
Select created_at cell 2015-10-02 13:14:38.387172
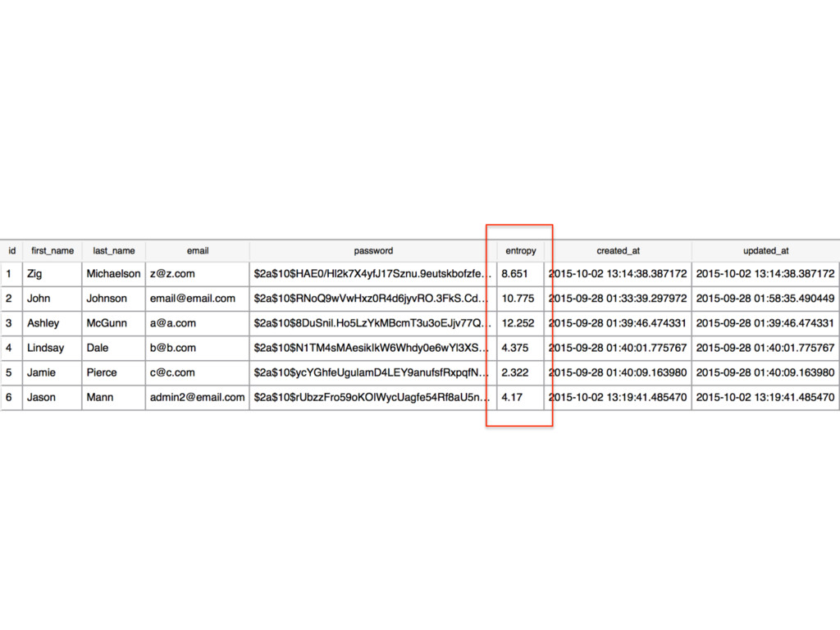tap(619, 274)
